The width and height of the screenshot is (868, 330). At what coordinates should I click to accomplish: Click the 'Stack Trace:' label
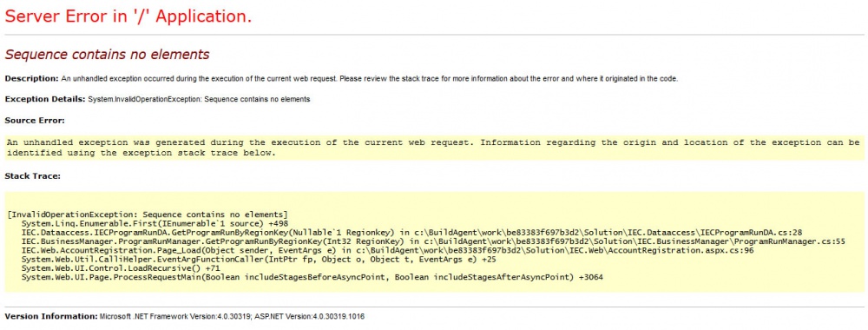click(x=32, y=176)
